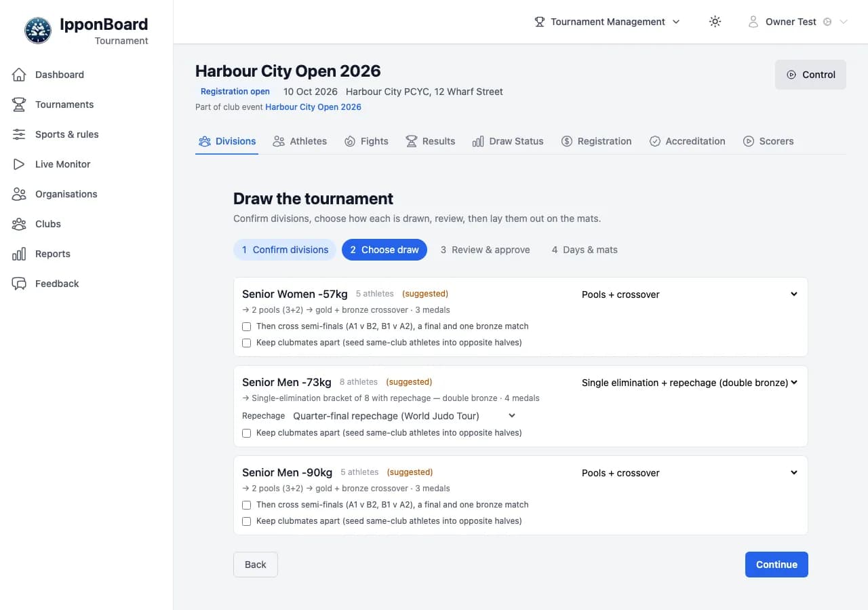Click the trophy icon beside Tournament Management
868x610 pixels.
tap(540, 22)
